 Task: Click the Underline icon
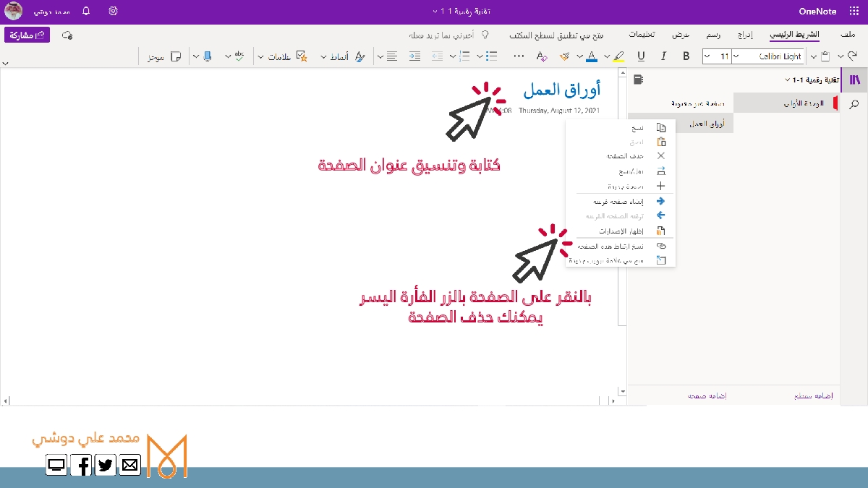coord(641,56)
